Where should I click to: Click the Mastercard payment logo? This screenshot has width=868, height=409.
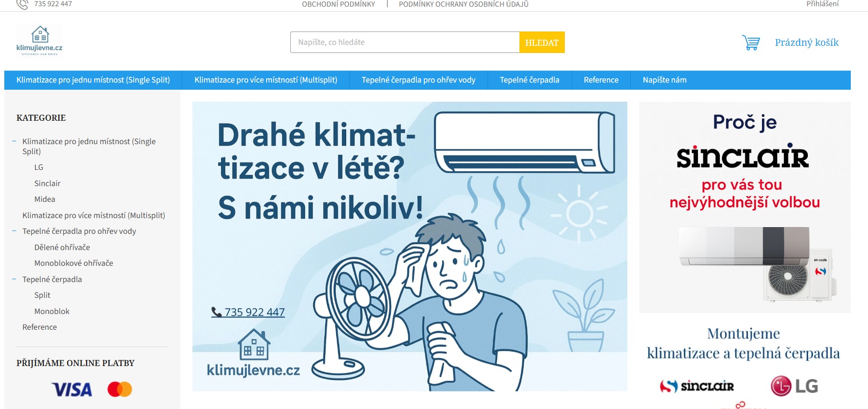coord(120,389)
